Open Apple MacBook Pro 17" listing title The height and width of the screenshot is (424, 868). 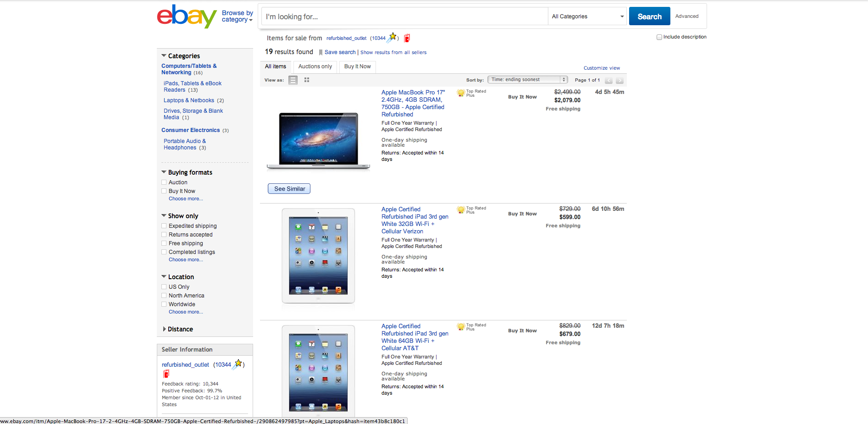(x=413, y=104)
